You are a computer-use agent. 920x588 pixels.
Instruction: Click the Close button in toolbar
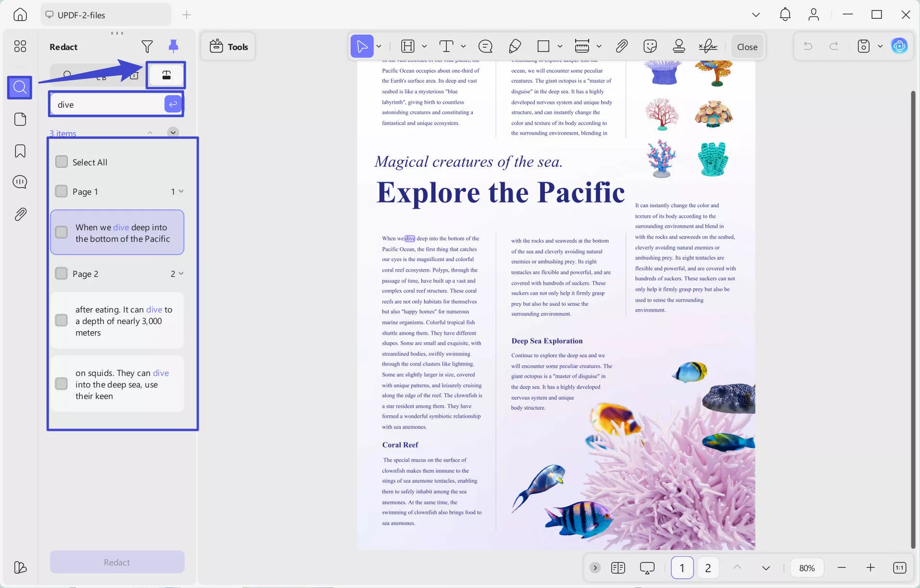pos(747,47)
